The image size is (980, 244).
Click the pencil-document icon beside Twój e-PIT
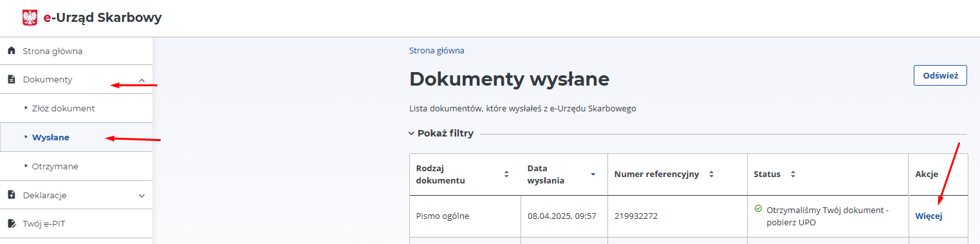(11, 224)
